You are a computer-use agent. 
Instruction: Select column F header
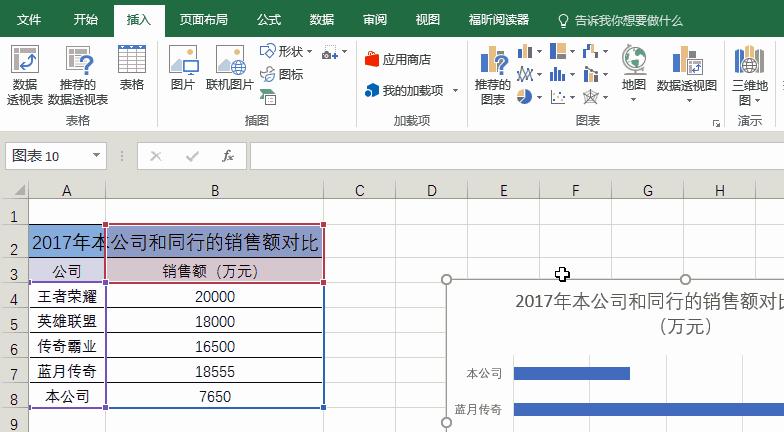click(x=576, y=190)
